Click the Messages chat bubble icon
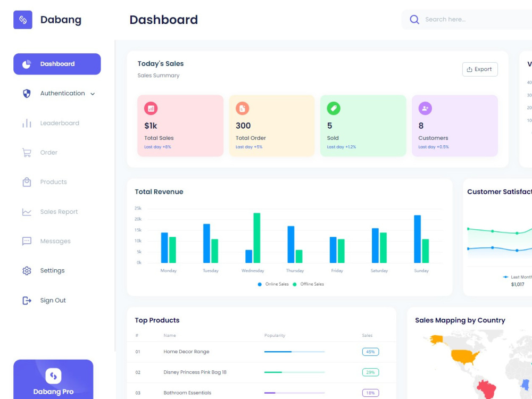This screenshot has height=399, width=532. click(27, 241)
